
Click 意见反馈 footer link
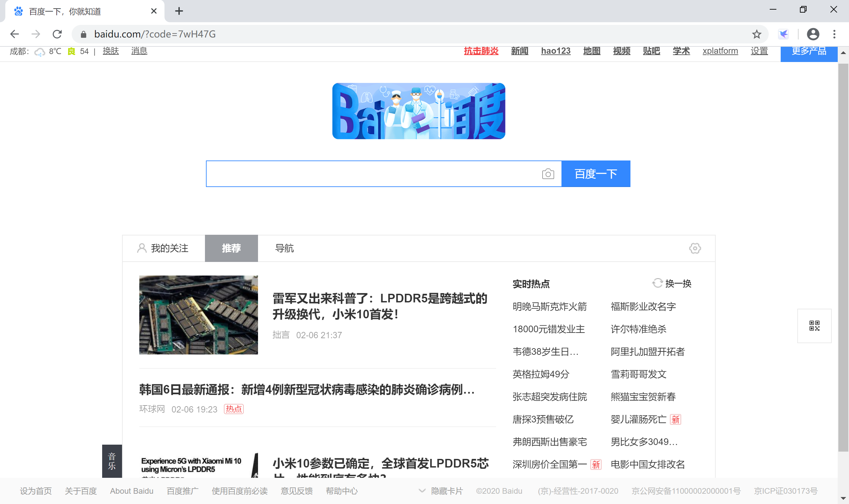296,491
